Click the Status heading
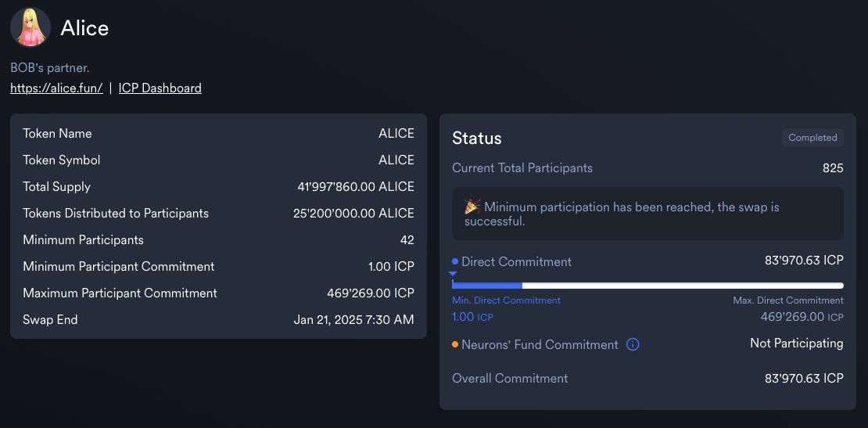Screen dimensions: 868x428 (x=477, y=138)
